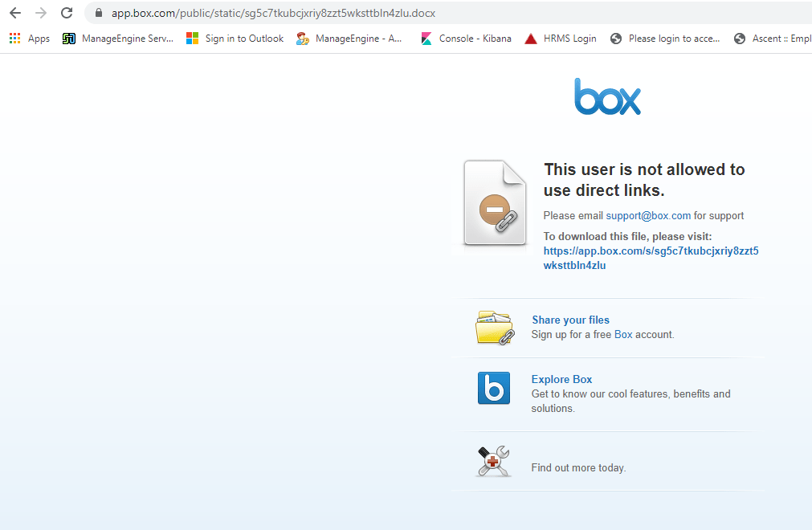
Task: Click the blue Box 'b' icon
Action: pos(493,388)
